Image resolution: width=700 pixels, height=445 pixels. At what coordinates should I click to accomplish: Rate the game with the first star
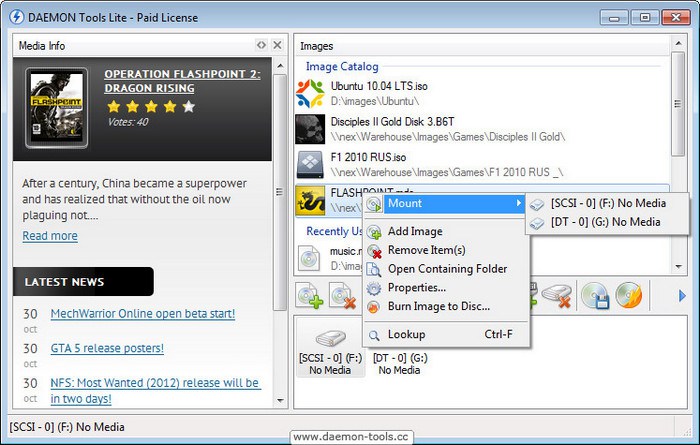pyautogui.click(x=114, y=107)
